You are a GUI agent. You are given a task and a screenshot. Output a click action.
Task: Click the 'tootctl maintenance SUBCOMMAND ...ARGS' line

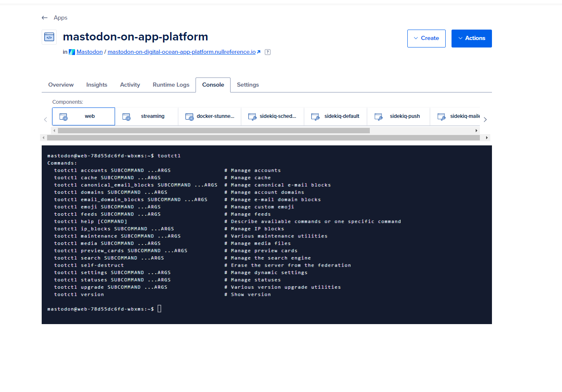click(118, 236)
